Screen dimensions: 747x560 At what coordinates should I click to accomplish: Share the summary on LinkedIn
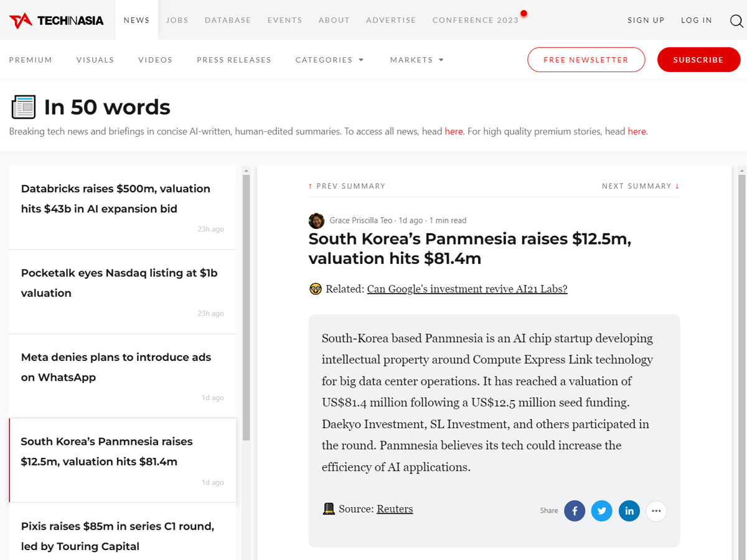click(629, 511)
